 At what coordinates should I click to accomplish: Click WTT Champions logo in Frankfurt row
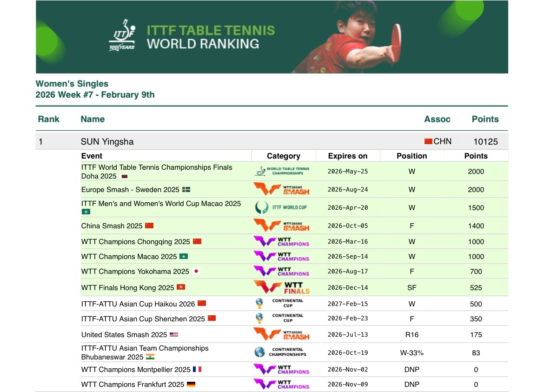pos(281,385)
